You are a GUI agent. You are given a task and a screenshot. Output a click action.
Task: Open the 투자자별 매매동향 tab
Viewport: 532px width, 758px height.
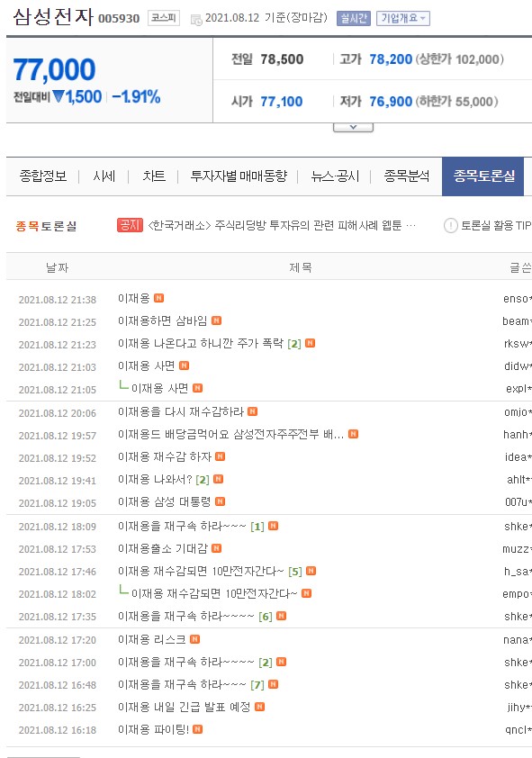239,176
